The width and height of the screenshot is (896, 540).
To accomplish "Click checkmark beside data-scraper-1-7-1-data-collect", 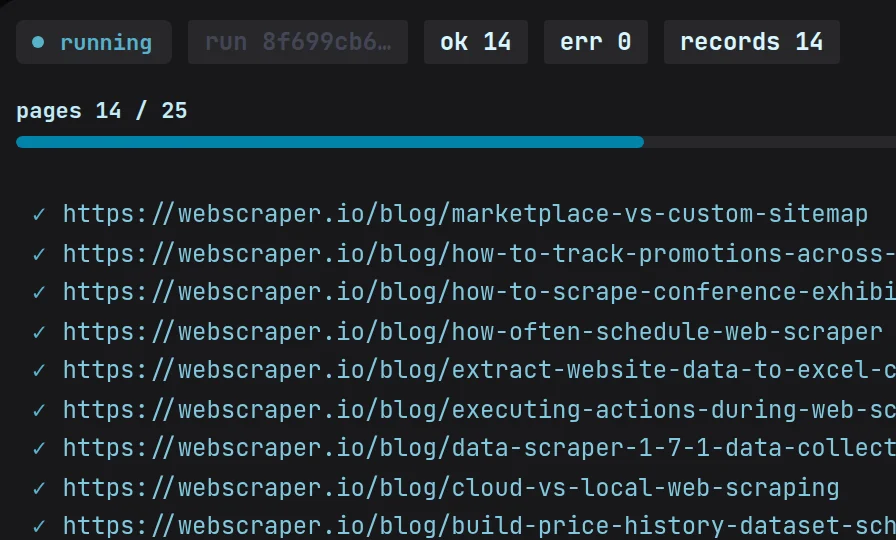I will pyautogui.click(x=39, y=449).
